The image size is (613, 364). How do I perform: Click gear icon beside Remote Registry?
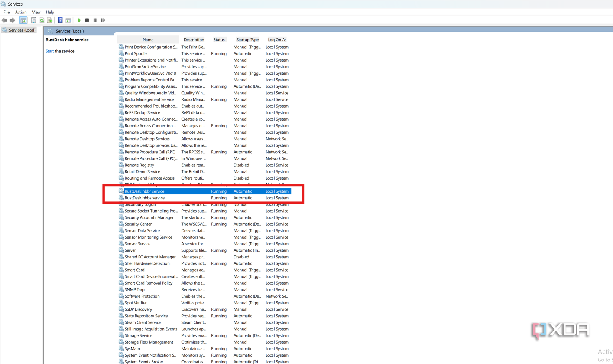tap(121, 165)
